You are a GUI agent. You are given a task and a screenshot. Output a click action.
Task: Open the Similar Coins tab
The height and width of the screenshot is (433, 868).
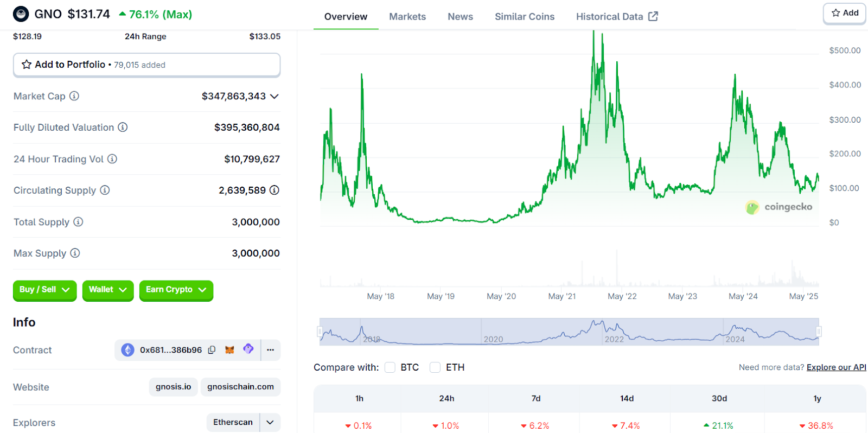point(525,17)
